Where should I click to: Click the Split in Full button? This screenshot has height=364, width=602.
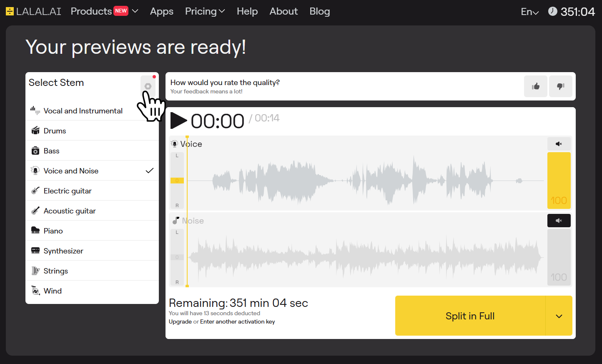(470, 316)
